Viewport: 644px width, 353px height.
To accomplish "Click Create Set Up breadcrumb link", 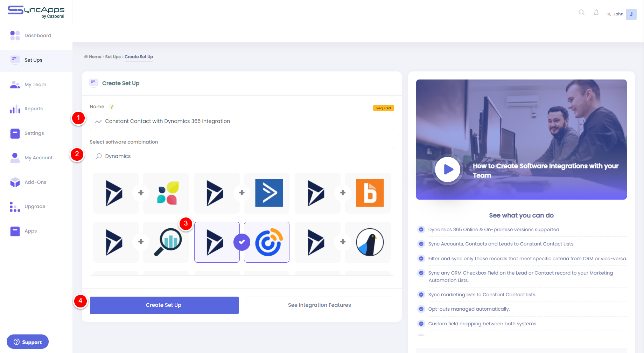I will pyautogui.click(x=139, y=57).
